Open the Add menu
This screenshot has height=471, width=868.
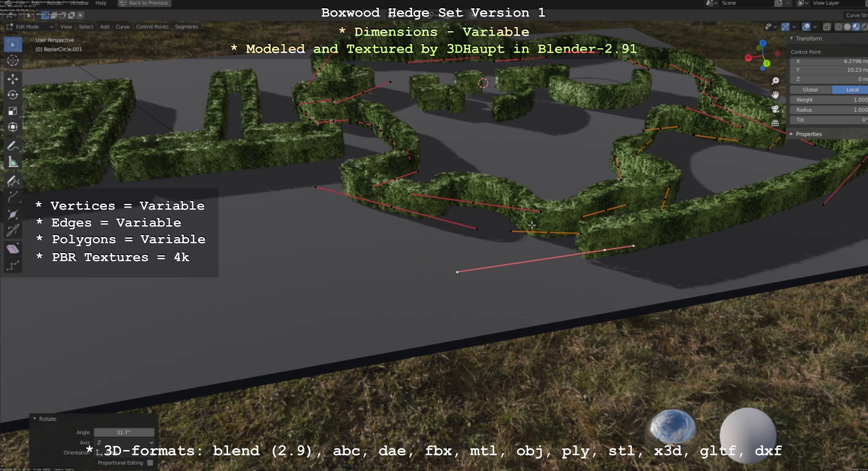point(104,27)
